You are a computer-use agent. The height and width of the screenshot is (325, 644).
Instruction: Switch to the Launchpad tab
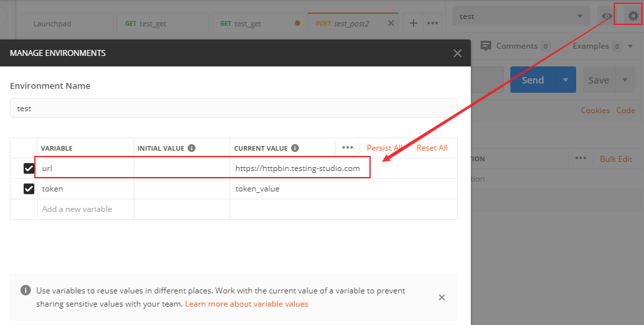tap(67, 24)
